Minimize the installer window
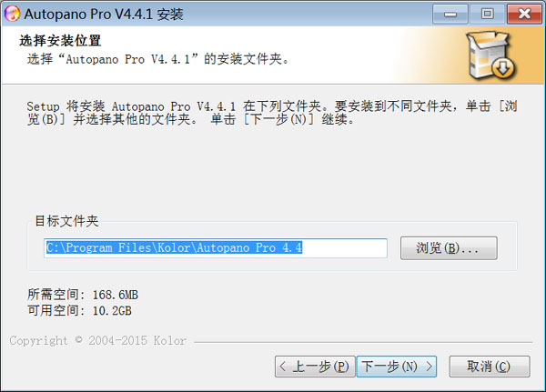 point(450,15)
